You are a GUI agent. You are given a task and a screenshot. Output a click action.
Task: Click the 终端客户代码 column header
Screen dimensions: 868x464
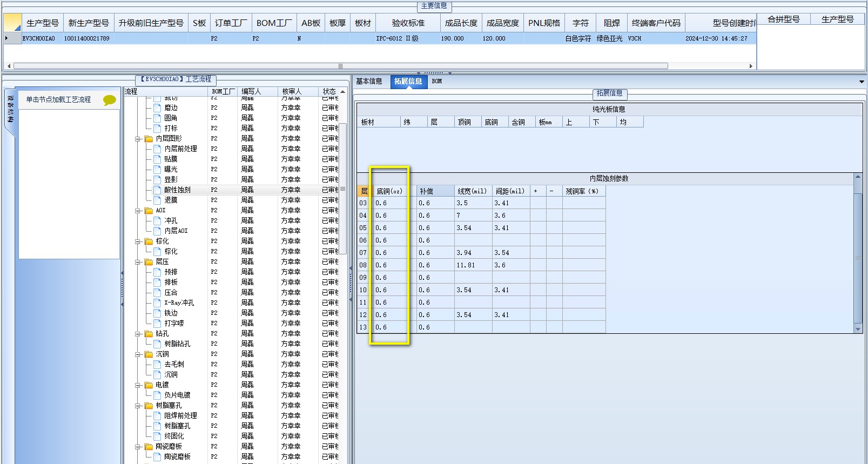[656, 23]
